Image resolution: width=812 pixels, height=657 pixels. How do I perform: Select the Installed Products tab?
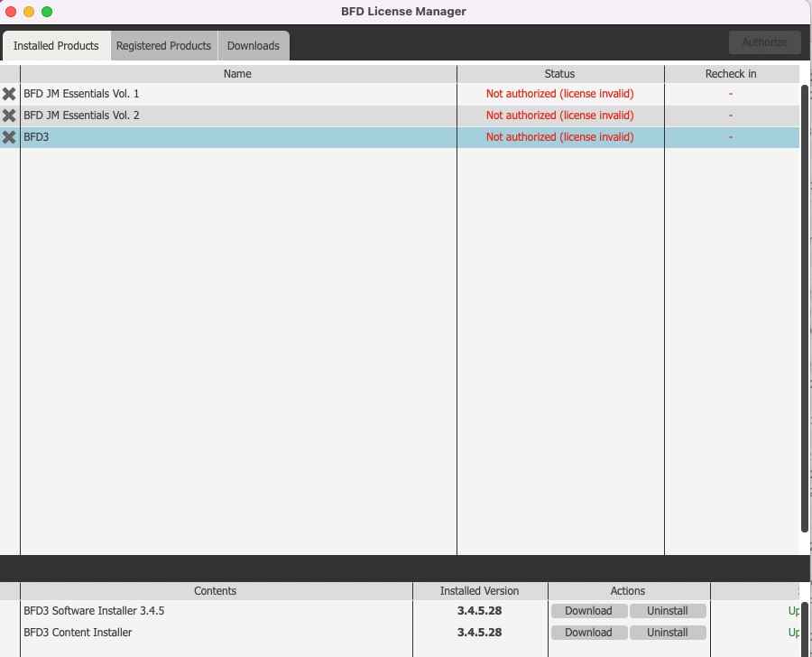tap(56, 46)
